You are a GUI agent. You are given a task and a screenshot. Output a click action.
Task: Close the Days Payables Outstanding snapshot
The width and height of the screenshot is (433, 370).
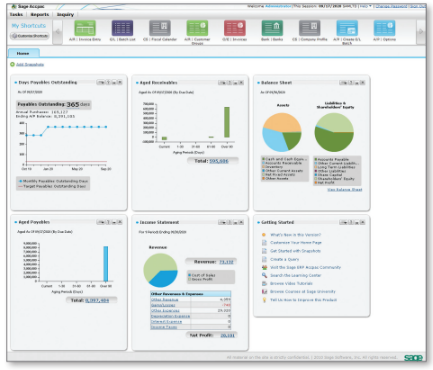120,82
